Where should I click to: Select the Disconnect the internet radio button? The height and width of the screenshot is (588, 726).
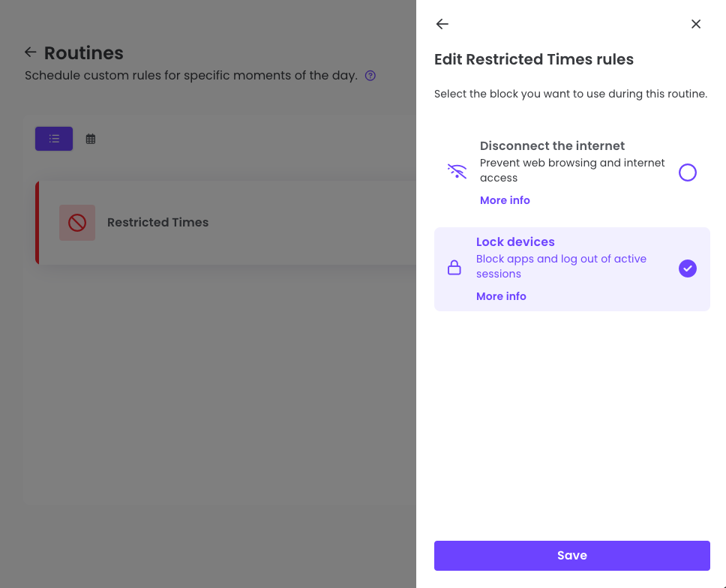click(687, 172)
